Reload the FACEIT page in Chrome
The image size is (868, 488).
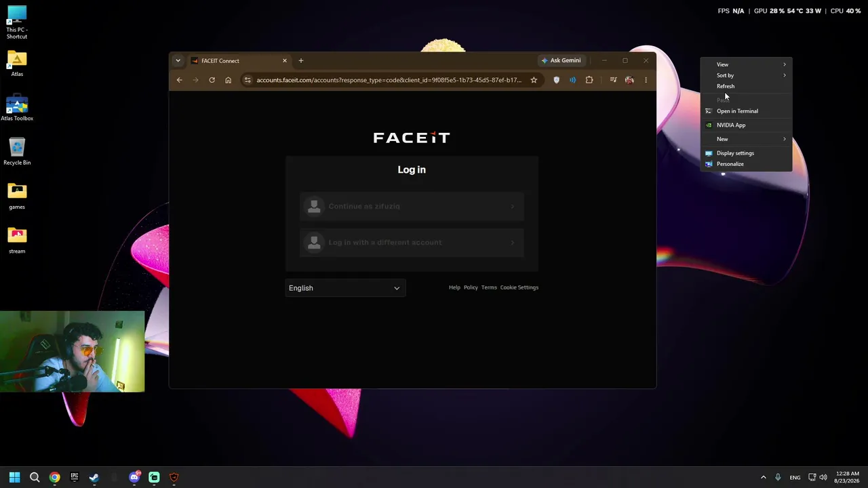(x=212, y=80)
